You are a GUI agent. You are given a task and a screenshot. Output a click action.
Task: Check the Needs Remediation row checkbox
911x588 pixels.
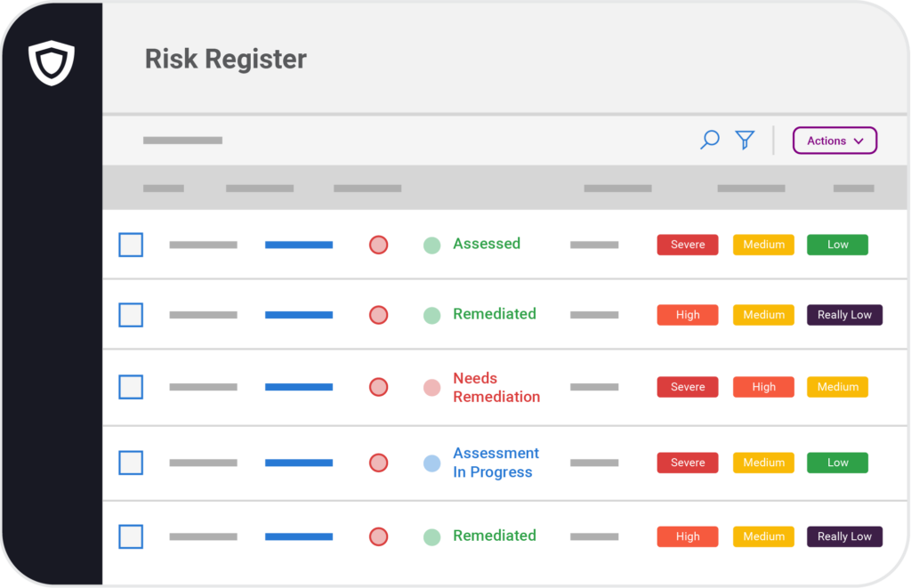pyautogui.click(x=130, y=387)
